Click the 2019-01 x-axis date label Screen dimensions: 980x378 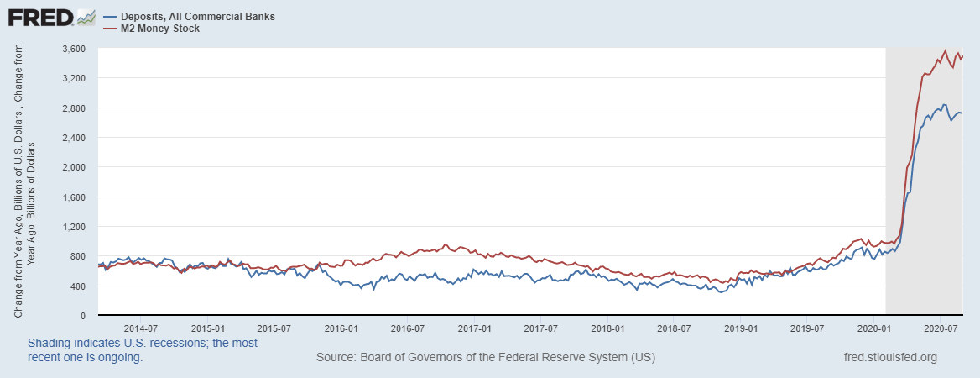pos(740,328)
